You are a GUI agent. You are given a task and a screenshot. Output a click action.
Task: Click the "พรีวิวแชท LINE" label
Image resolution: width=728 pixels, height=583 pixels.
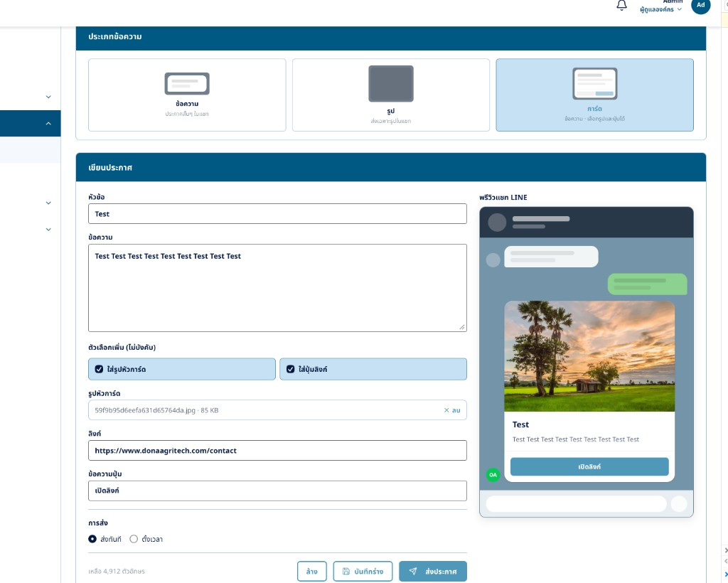click(x=503, y=197)
